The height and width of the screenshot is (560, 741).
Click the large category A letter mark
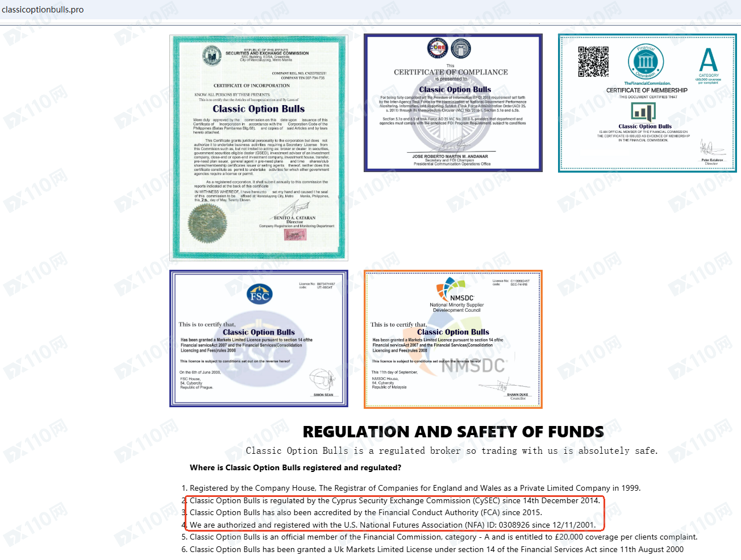[709, 60]
